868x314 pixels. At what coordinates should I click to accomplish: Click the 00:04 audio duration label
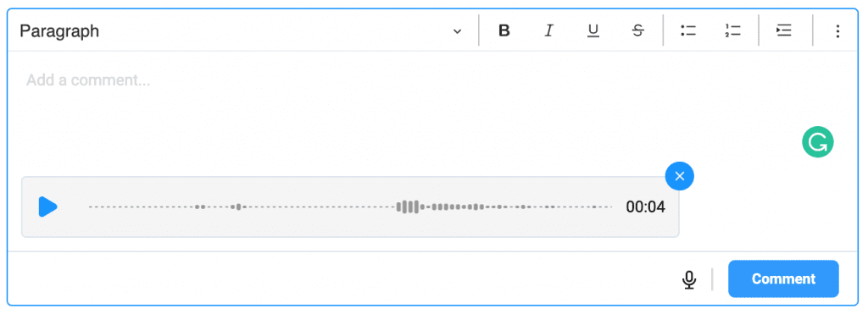[x=645, y=207]
